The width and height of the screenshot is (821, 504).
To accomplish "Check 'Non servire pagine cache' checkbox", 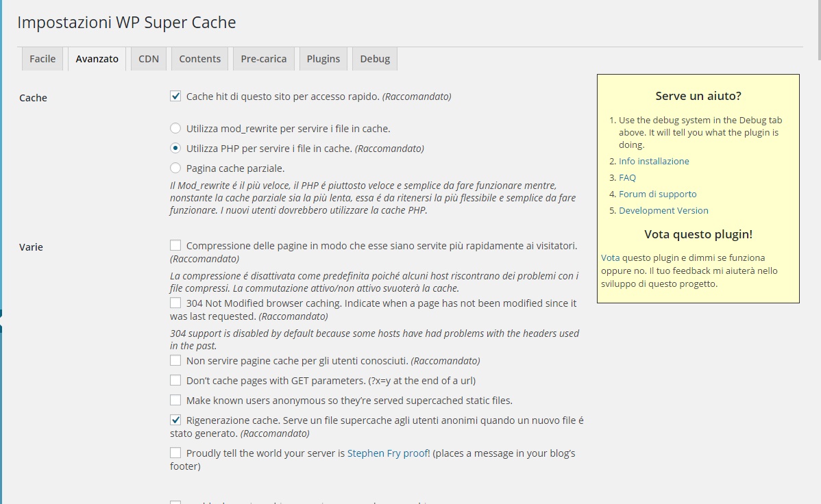I will point(175,360).
